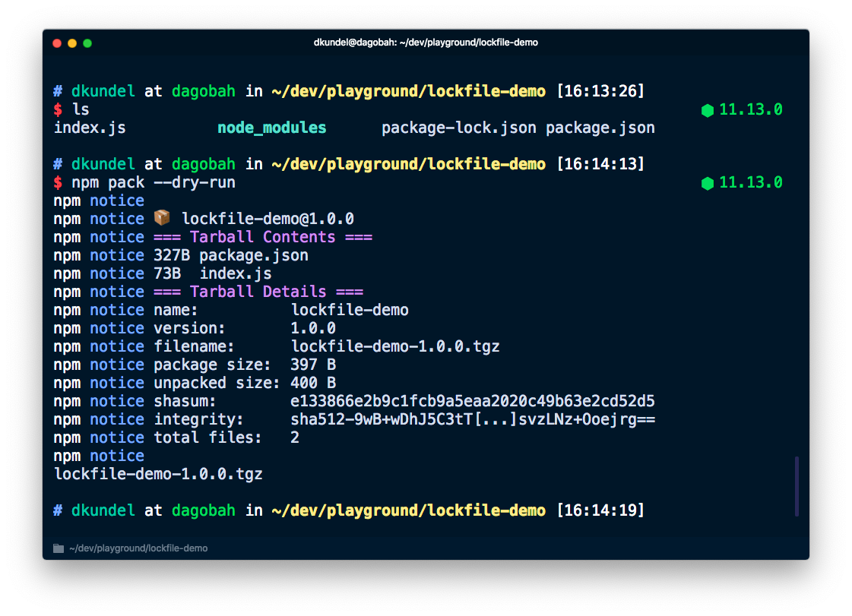Click the Tarball Details heading
The width and height of the screenshot is (852, 616).
(258, 292)
